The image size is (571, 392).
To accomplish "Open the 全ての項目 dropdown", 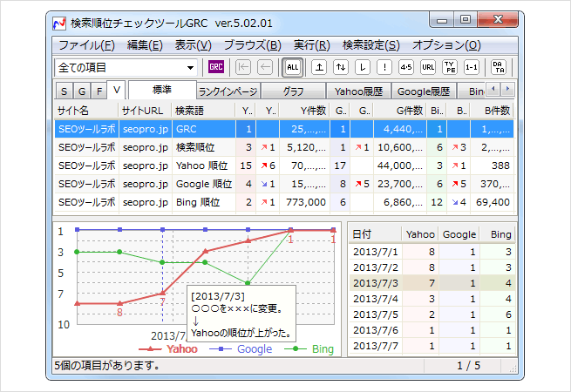I will coord(126,68).
